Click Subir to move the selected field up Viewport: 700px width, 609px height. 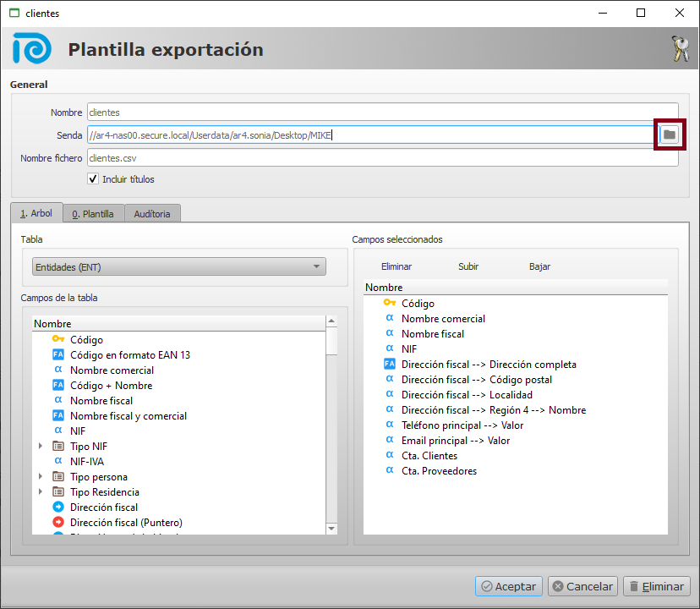(468, 266)
